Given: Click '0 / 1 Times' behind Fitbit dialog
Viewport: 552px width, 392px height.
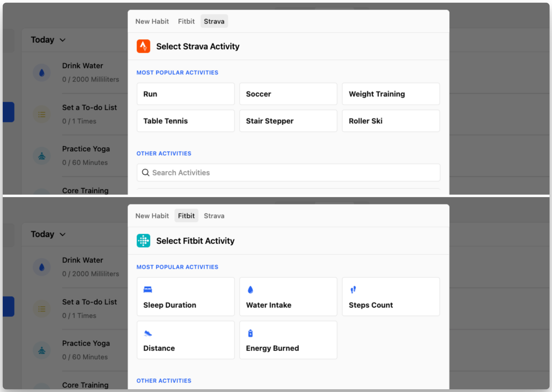Looking at the screenshot, I should 79,316.
